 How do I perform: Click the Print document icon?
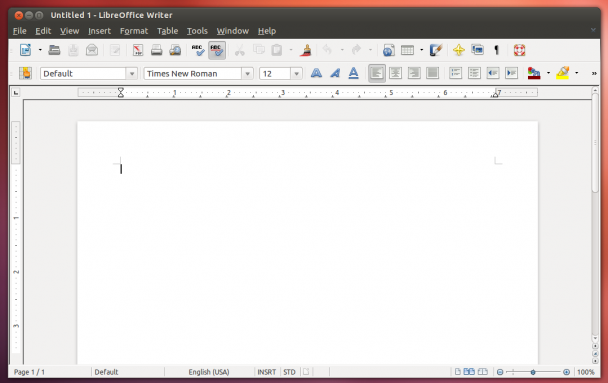point(156,50)
